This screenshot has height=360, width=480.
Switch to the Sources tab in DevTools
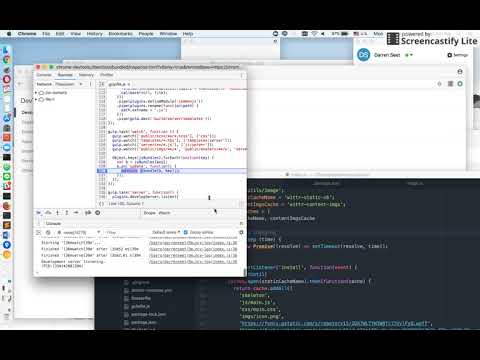[65, 75]
